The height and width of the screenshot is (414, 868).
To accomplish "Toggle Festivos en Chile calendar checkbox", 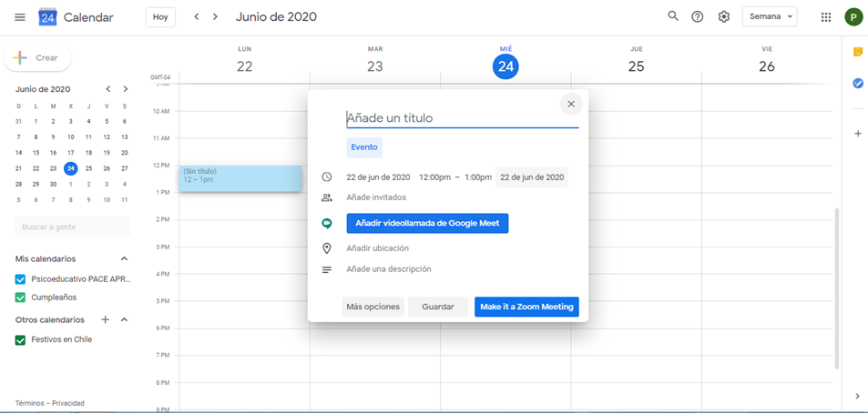I will [20, 340].
